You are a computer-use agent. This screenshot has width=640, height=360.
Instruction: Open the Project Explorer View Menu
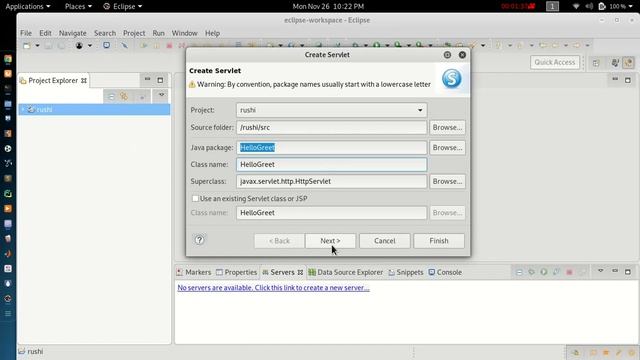(x=162, y=95)
